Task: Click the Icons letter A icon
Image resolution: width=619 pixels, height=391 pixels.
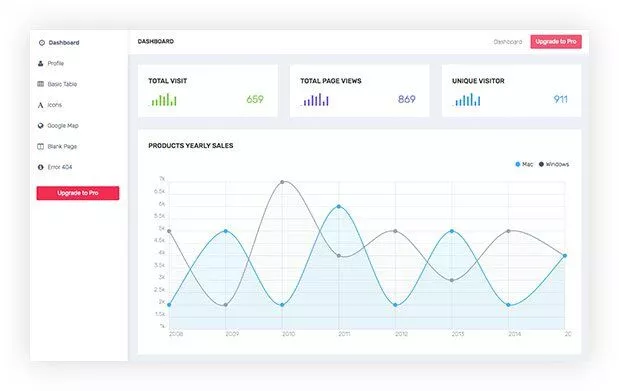Action: tap(40, 105)
